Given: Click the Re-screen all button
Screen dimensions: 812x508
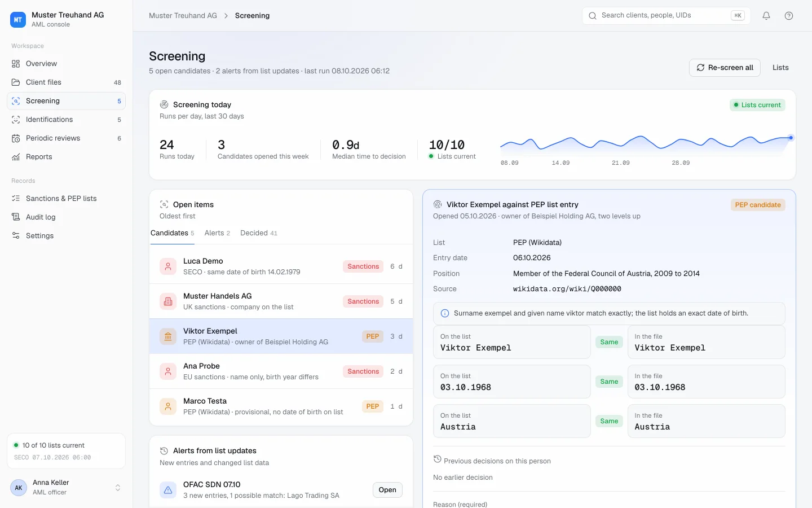Looking at the screenshot, I should 725,68.
